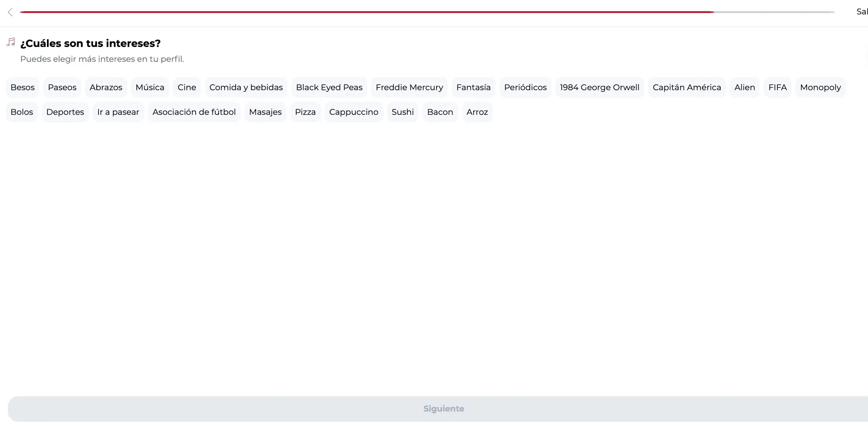Click the back arrow icon
The width and height of the screenshot is (868, 425).
point(10,12)
